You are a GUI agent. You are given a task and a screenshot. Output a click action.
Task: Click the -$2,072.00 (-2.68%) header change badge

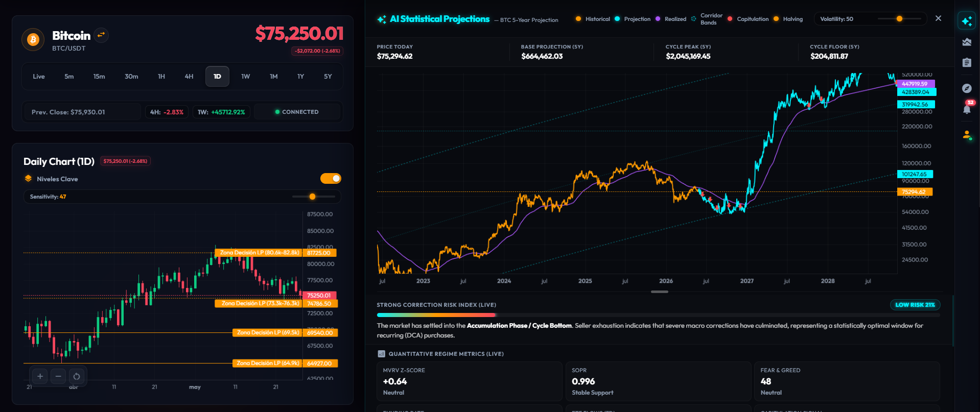(317, 51)
